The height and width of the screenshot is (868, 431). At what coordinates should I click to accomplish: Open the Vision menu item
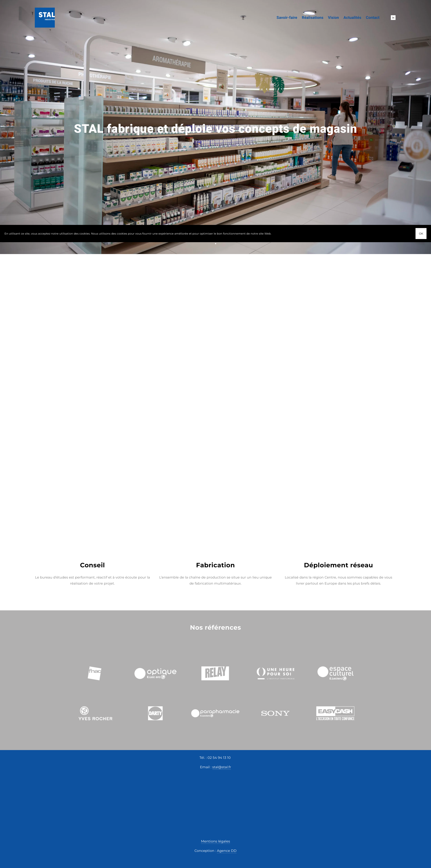pos(333,17)
